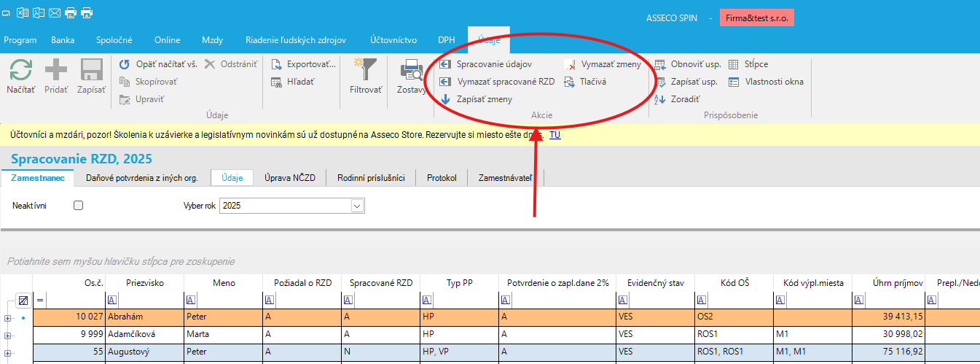
Task: Toggle grid select-all box in header corner
Action: 23,300
